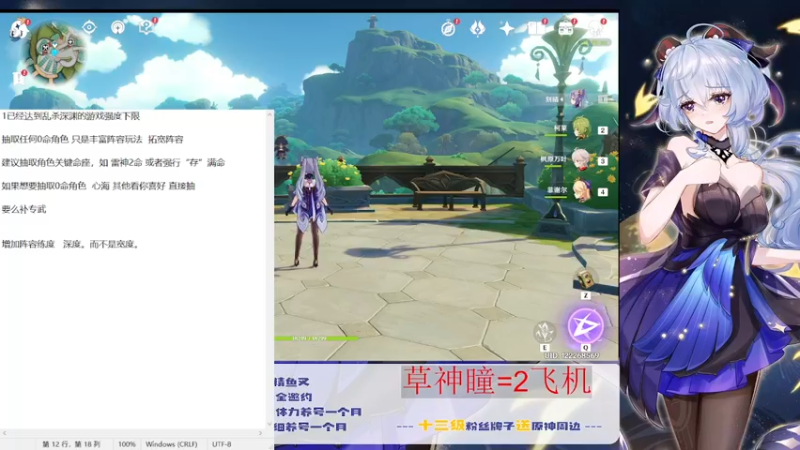Click the UTF-8 encoding status entry
Screen dimensions: 800x450
(222, 444)
